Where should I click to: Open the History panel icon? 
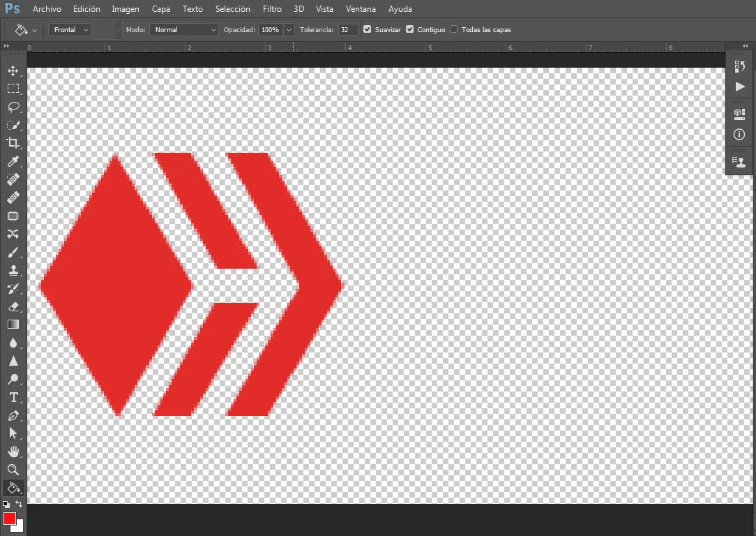pyautogui.click(x=739, y=66)
